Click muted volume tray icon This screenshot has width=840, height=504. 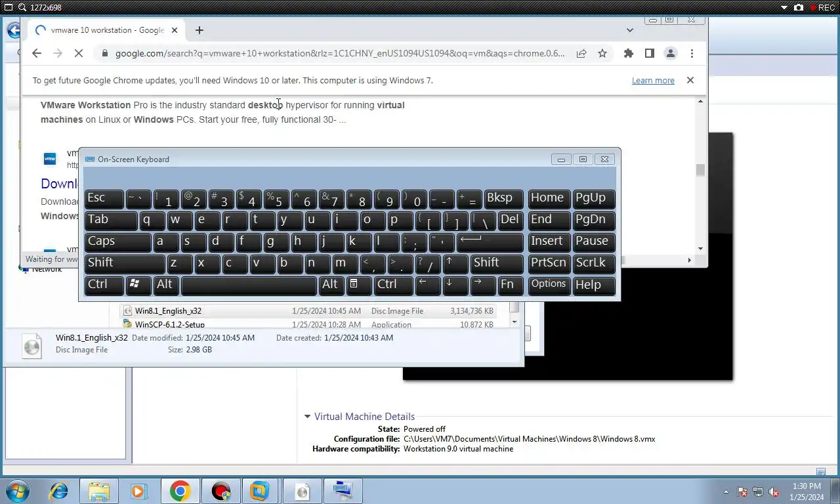pyautogui.click(x=774, y=492)
